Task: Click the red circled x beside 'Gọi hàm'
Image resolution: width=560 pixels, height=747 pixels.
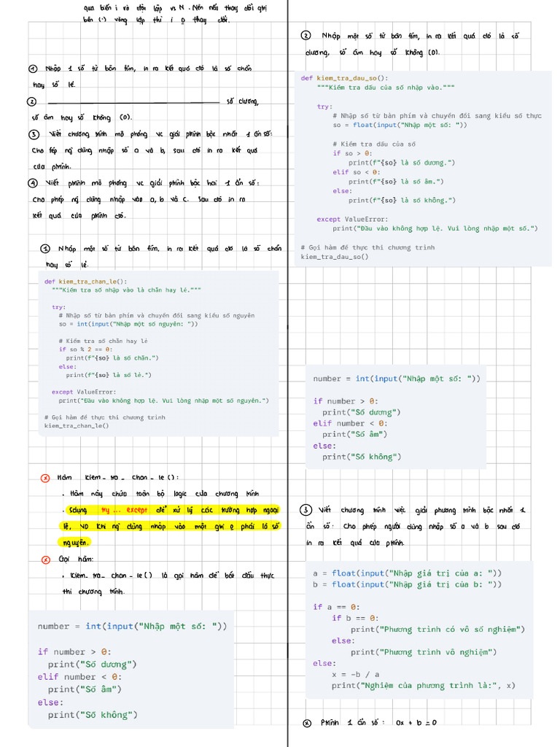Action: [46, 560]
